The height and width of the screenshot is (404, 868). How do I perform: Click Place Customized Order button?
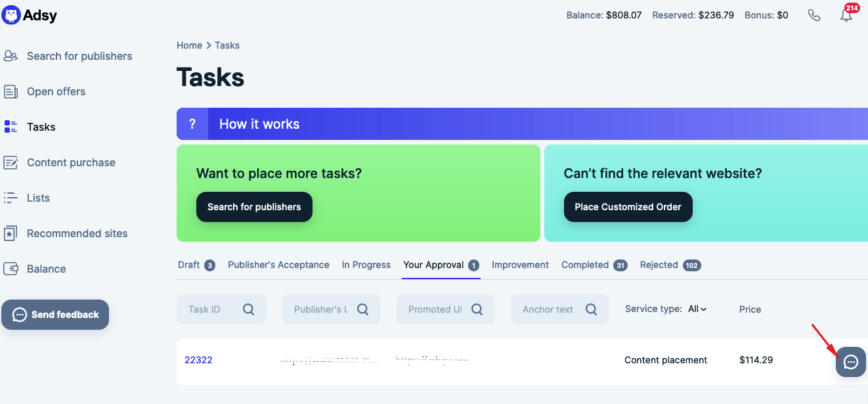(628, 207)
